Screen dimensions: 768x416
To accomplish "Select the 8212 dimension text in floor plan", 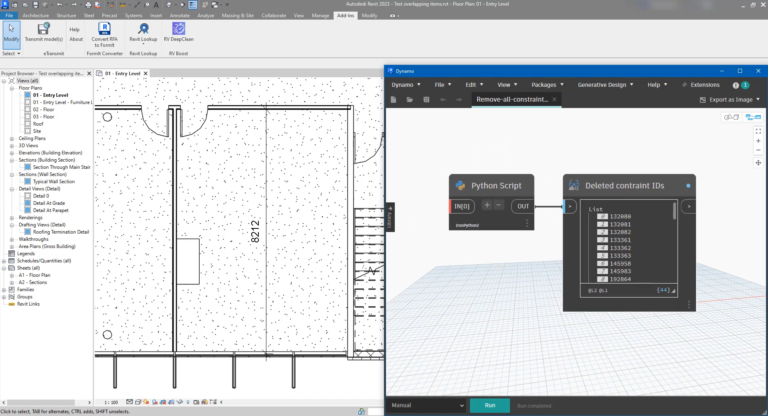I will point(255,231).
